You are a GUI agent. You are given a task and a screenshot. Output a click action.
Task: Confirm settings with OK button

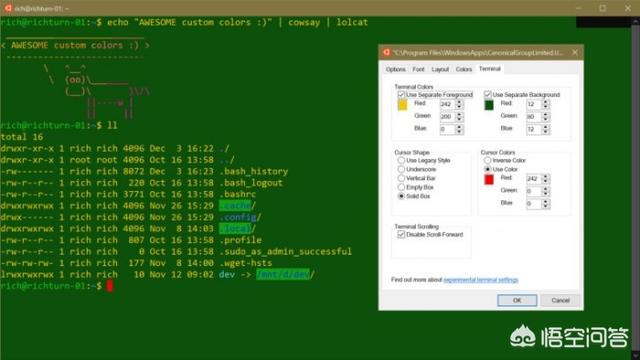[x=517, y=300]
